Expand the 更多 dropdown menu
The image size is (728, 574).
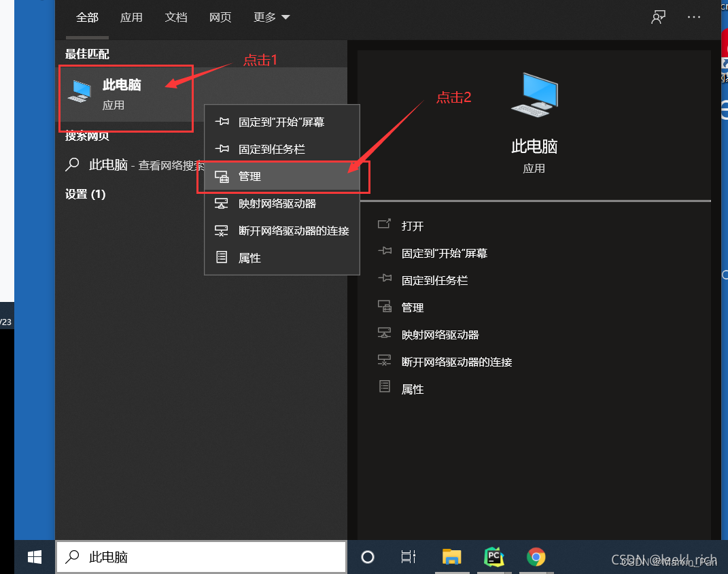[264, 17]
